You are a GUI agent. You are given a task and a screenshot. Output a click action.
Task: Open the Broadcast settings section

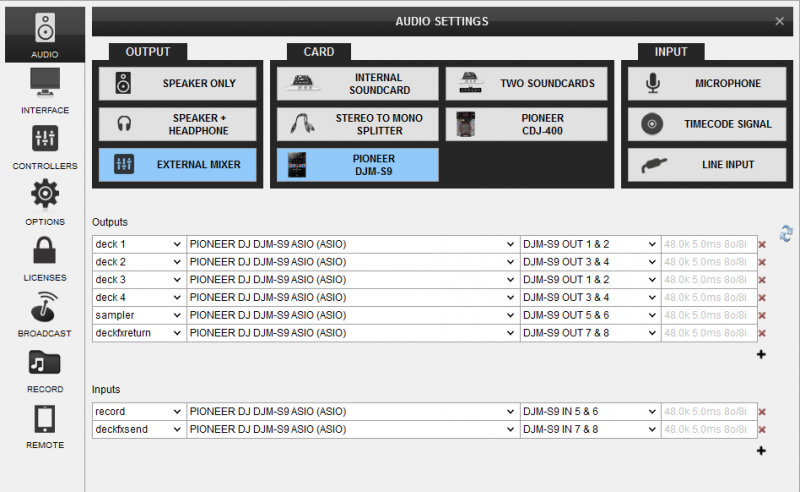45,315
